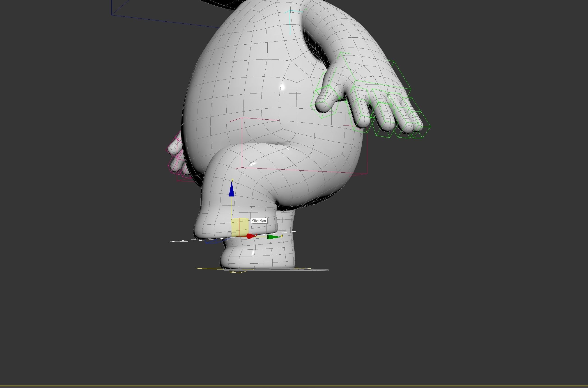Click the red X-axis arrow of the move gizmo
The height and width of the screenshot is (388, 588).
pyautogui.click(x=251, y=236)
